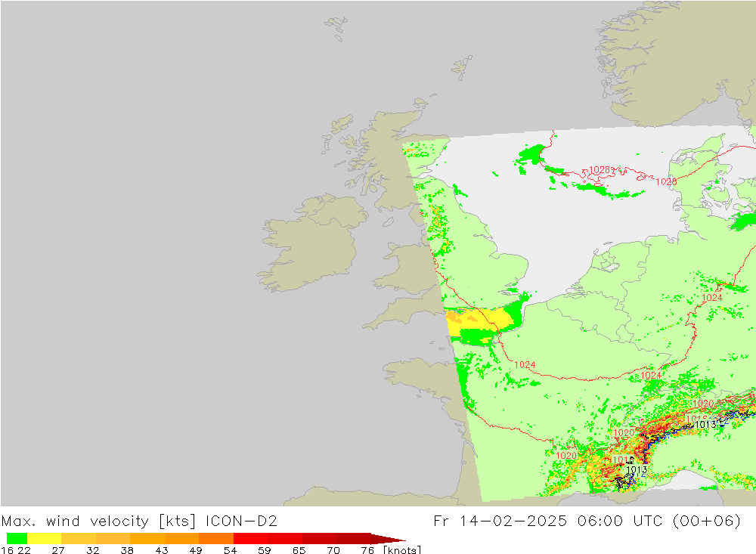Click the yellow 22–27 knots legend swatch
Screen dimensions: 756x554
pyautogui.click(x=45, y=538)
